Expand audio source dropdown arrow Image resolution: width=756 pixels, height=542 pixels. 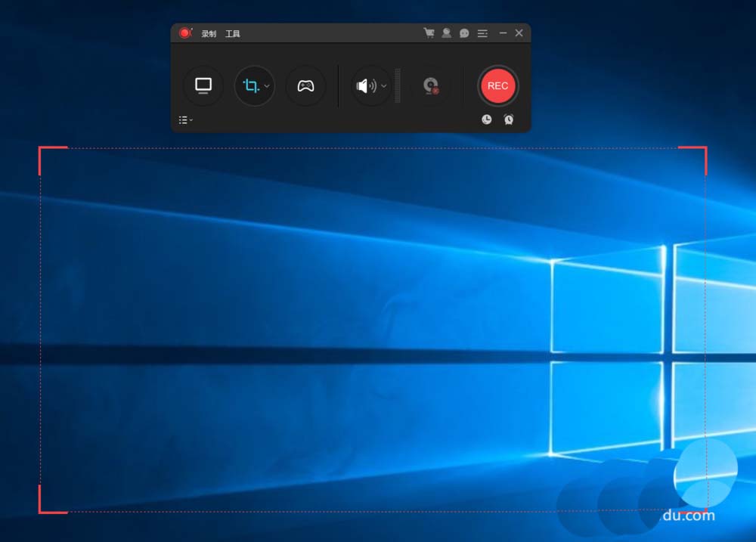(384, 86)
